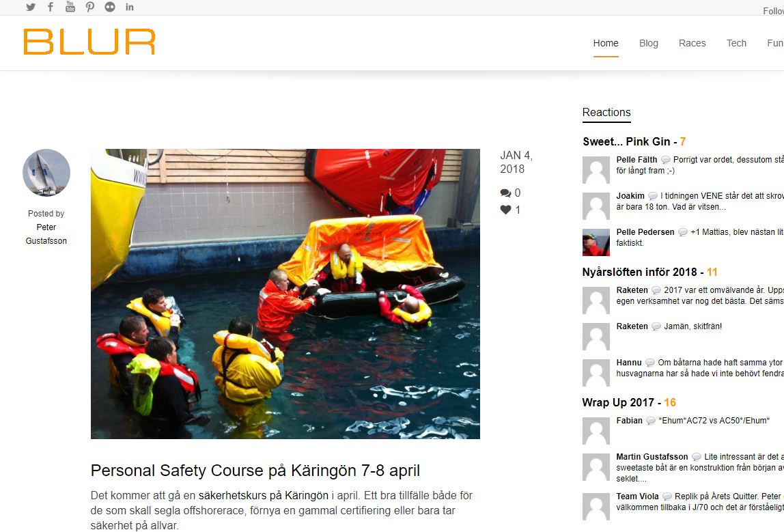This screenshot has height=532, width=784.
Task: Open the YouTube social icon
Action: pyautogui.click(x=70, y=7)
